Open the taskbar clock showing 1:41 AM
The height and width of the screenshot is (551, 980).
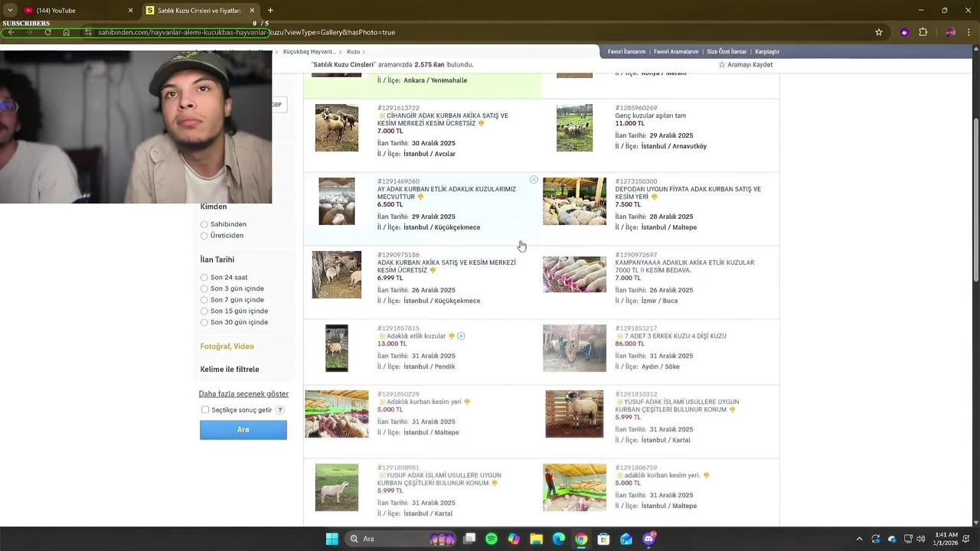pyautogui.click(x=946, y=539)
